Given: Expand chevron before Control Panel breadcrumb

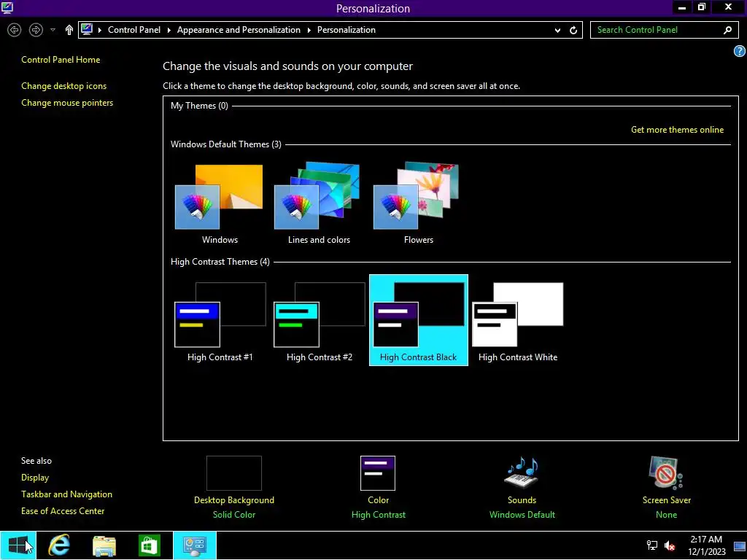Looking at the screenshot, I should pyautogui.click(x=99, y=30).
